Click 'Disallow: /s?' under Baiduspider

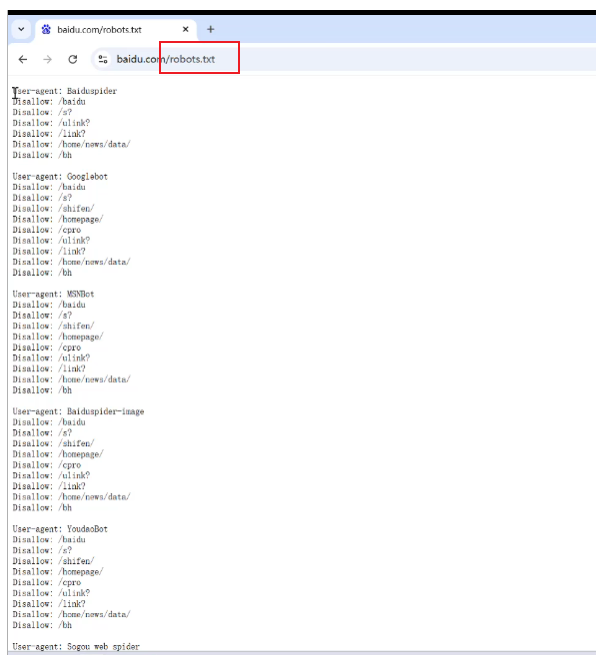(x=42, y=112)
